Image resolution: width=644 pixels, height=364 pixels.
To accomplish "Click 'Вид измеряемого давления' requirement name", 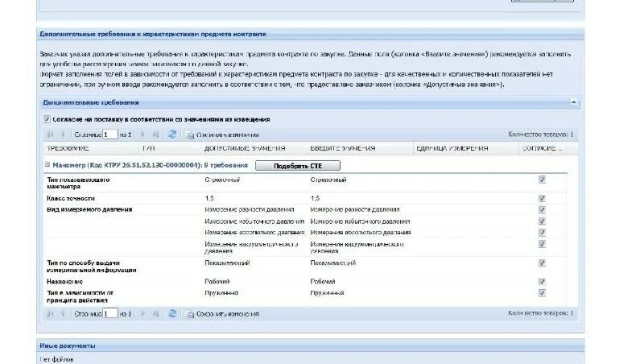I will 89,209.
